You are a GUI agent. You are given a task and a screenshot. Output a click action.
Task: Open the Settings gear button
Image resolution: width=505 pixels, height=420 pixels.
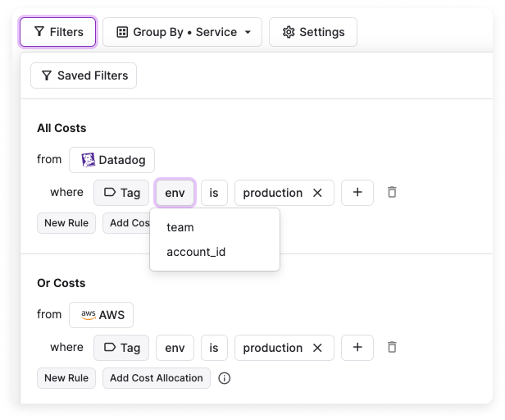coord(313,32)
